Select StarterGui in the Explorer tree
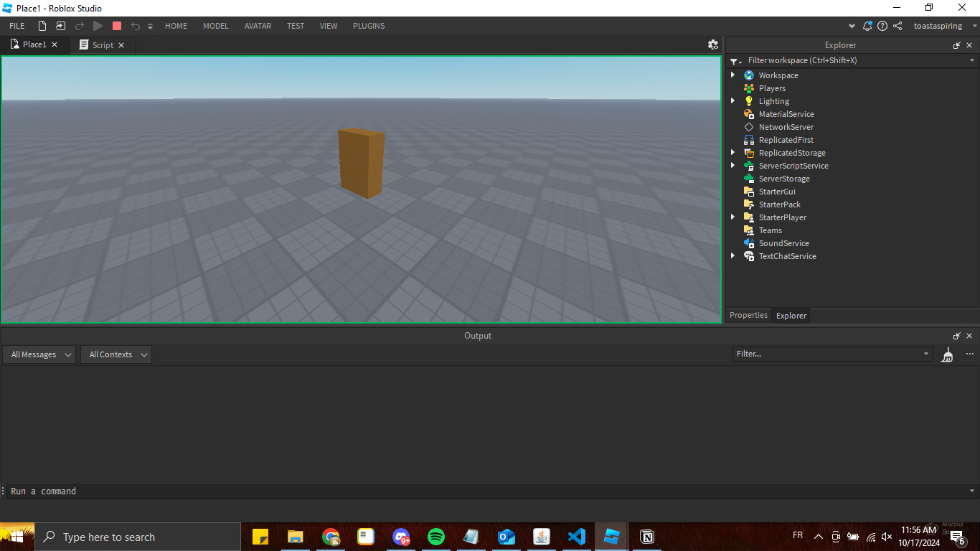The image size is (980, 551). (776, 191)
